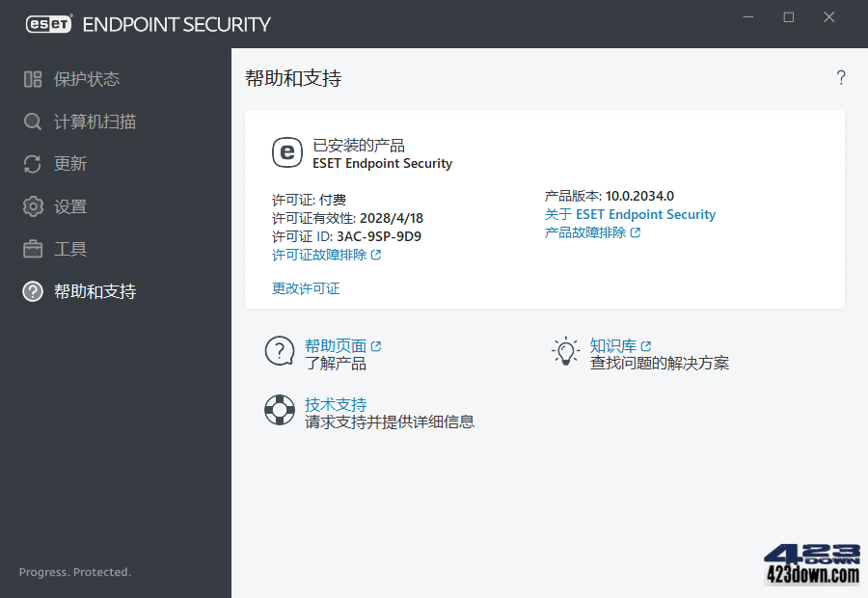
Task: Click the question mark icon beside 帮助页面
Action: pyautogui.click(x=279, y=351)
